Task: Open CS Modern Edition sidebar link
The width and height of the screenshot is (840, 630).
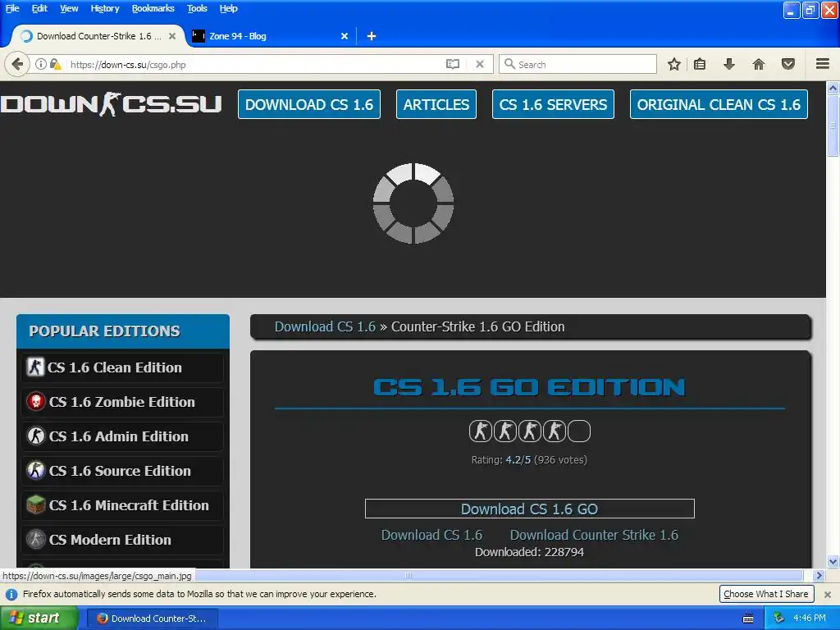Action: (x=122, y=540)
